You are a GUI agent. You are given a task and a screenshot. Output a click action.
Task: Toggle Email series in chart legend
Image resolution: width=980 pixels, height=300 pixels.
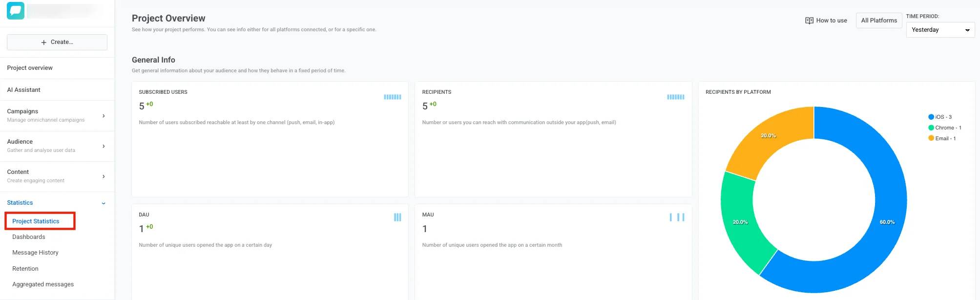tap(941, 138)
